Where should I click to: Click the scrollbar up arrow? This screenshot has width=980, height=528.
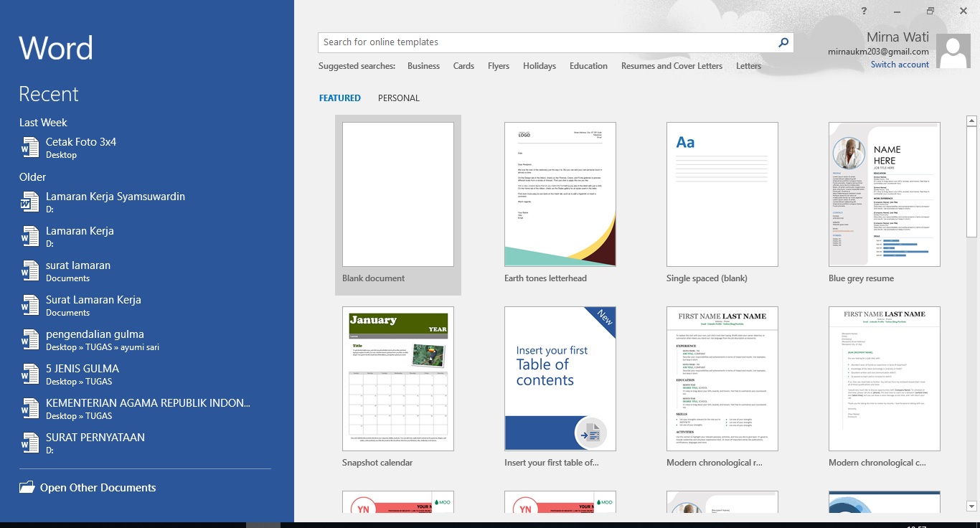971,121
